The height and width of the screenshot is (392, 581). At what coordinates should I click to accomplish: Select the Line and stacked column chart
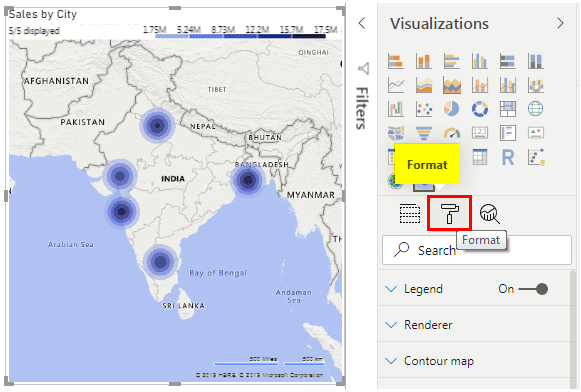479,85
